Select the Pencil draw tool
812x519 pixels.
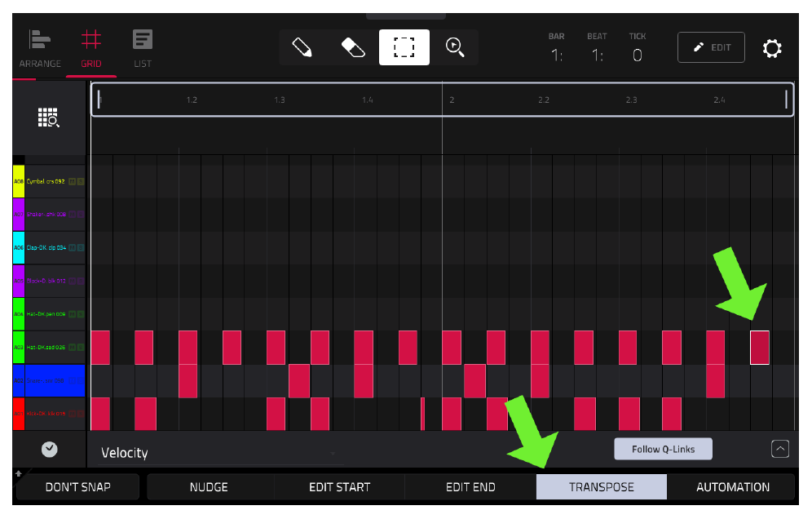click(302, 47)
